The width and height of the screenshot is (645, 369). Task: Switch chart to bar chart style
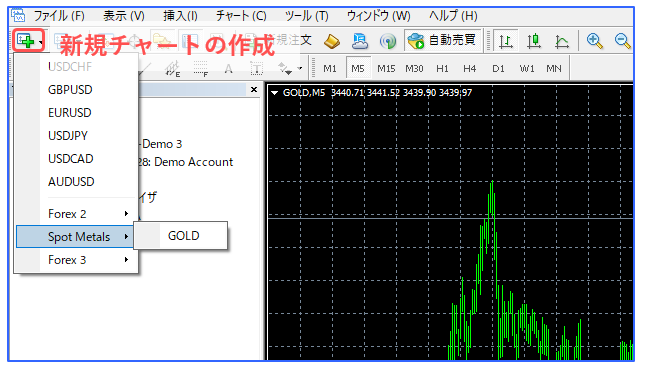[506, 41]
